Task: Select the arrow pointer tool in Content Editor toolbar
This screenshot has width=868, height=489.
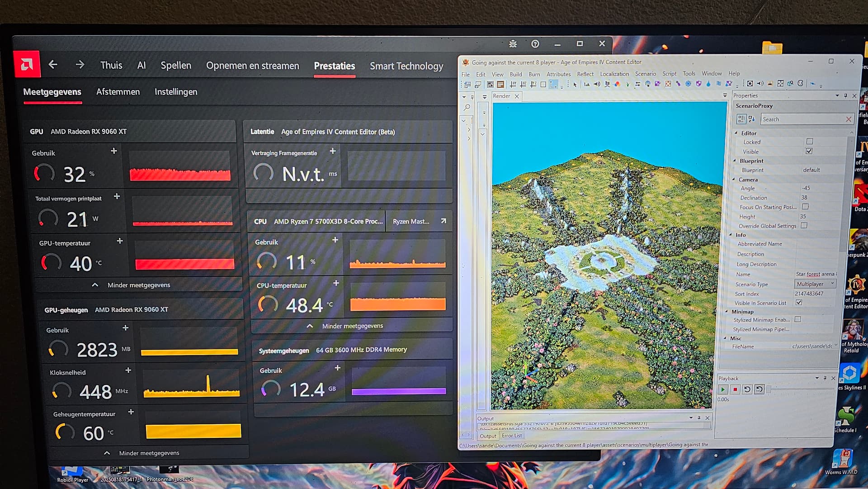Action: point(575,84)
